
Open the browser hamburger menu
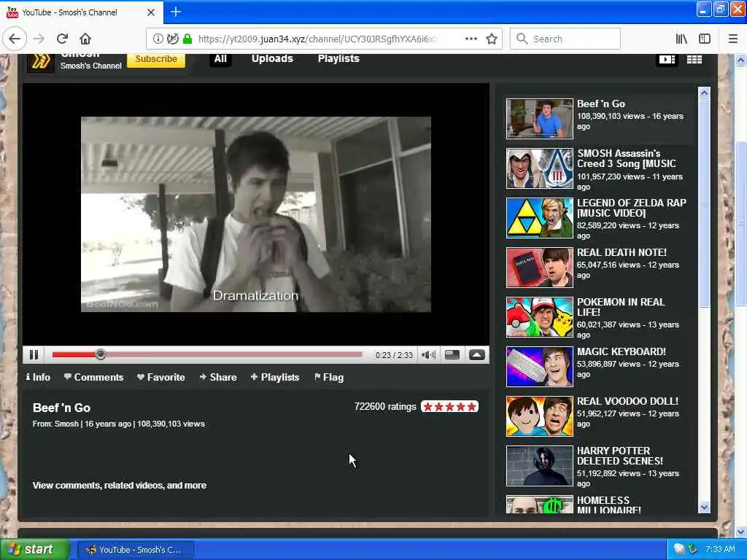(732, 39)
